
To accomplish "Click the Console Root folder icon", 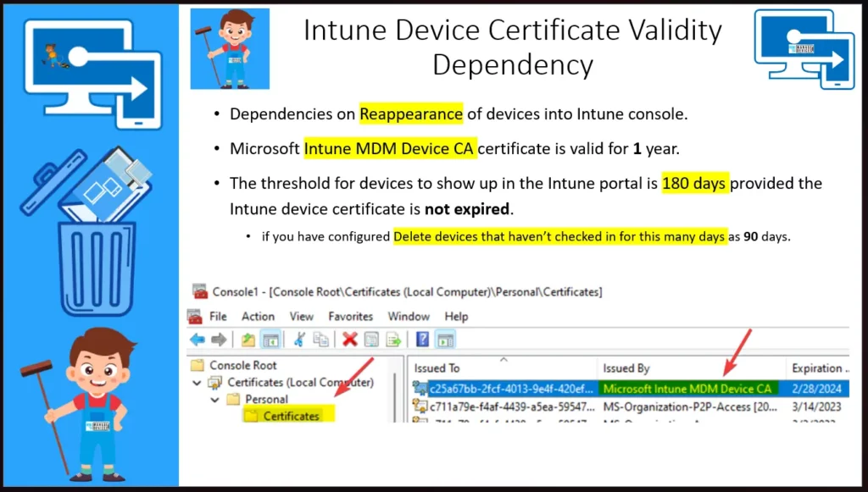I will [x=197, y=365].
